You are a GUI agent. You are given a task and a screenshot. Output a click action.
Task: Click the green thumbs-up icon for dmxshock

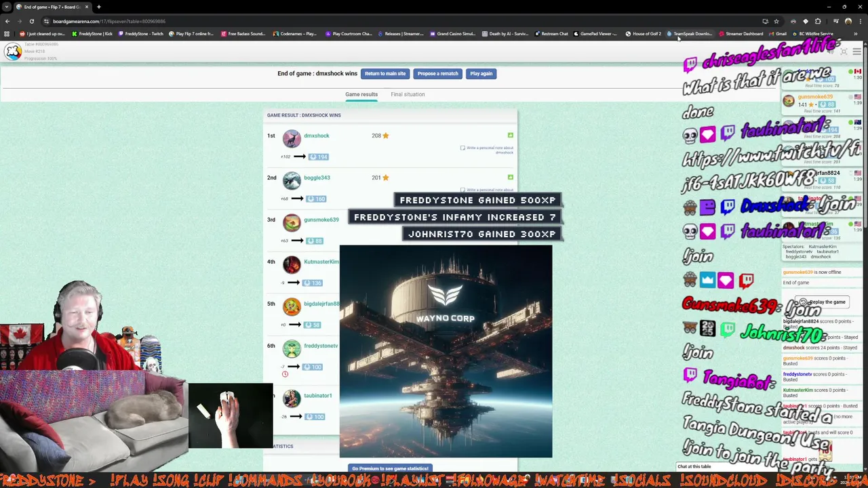[511, 136]
